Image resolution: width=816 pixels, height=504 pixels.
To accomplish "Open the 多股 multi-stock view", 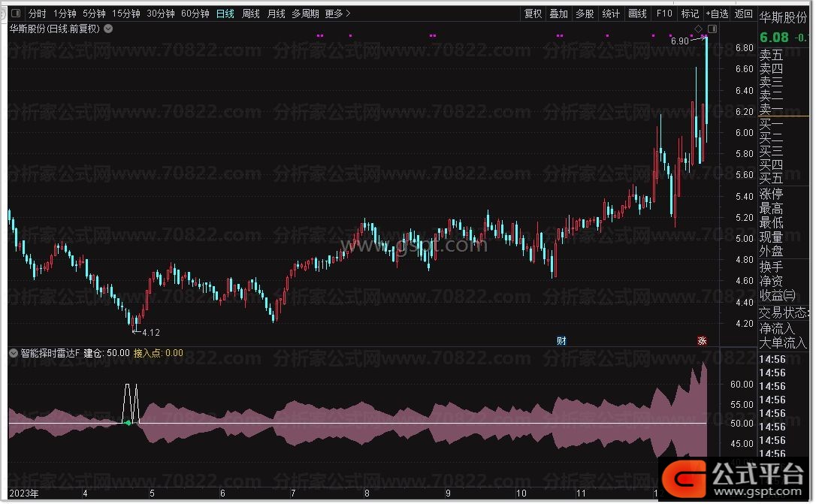I will 585,14.
